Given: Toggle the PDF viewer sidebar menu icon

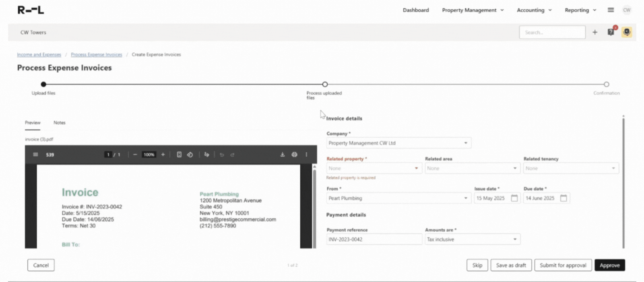Looking at the screenshot, I should point(35,155).
